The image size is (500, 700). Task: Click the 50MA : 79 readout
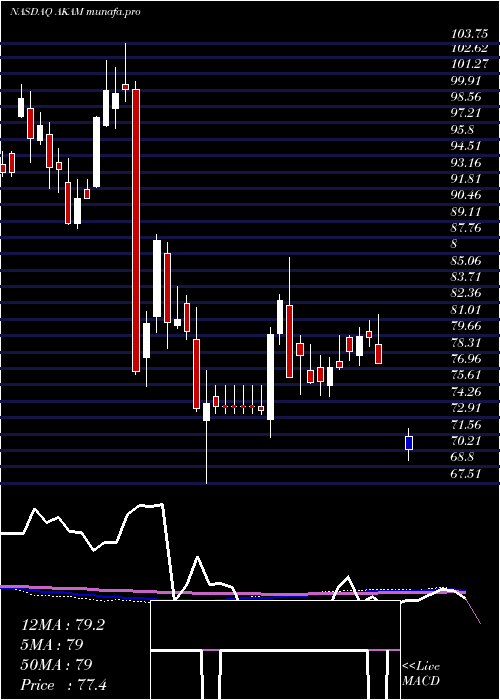click(56, 665)
